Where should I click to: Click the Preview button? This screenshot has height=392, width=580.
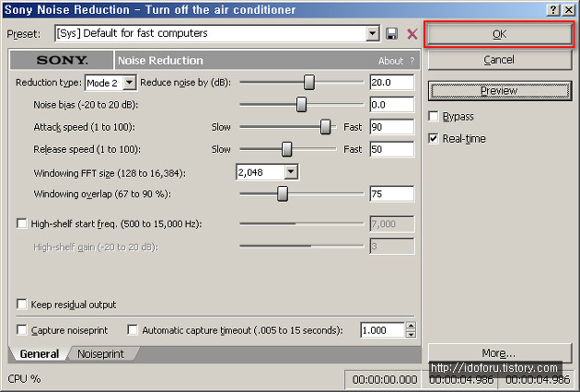499,91
